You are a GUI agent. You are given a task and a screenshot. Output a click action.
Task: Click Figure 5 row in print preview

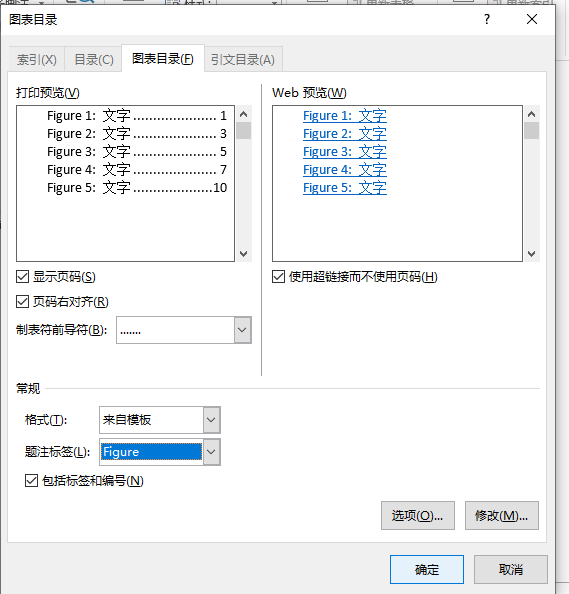click(137, 188)
